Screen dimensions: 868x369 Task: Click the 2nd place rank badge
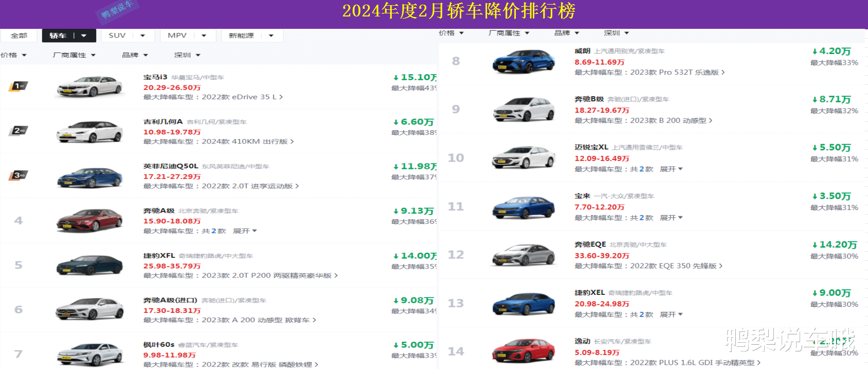pos(18,131)
